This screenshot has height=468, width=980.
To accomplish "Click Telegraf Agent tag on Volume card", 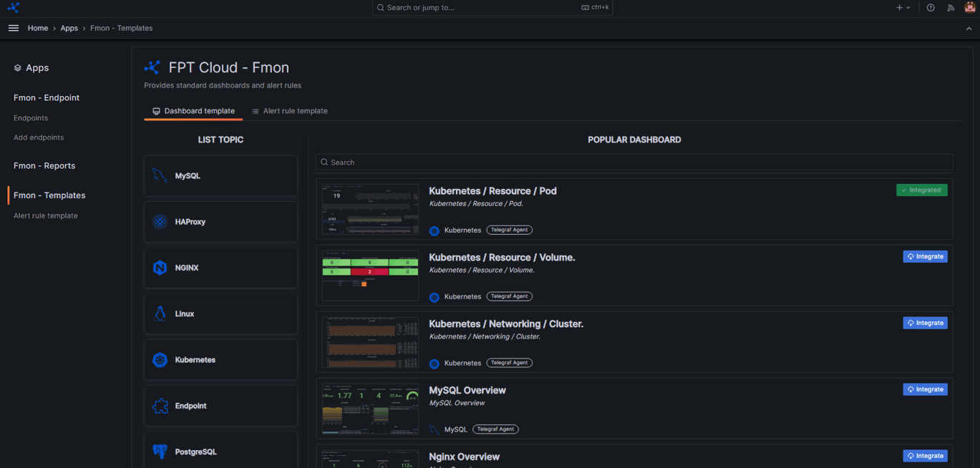I will pyautogui.click(x=510, y=296).
